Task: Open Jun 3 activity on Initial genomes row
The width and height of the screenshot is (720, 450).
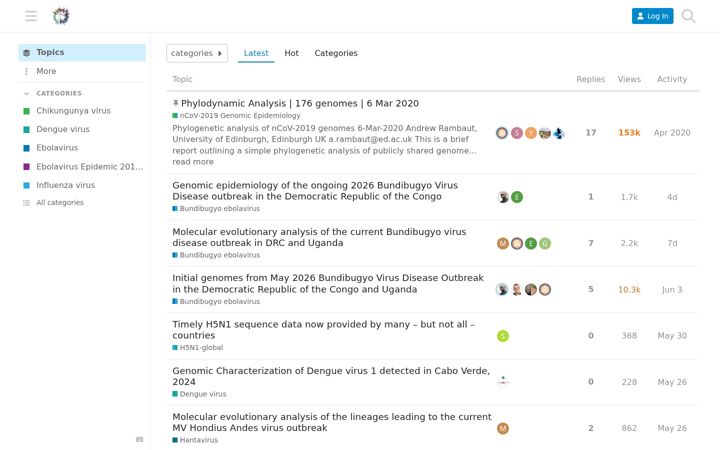Action: 672,290
